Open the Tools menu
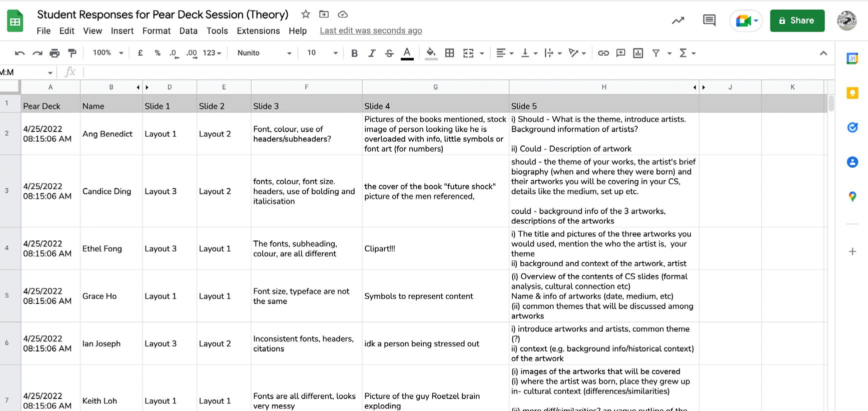This screenshot has height=411, width=868. 217,31
